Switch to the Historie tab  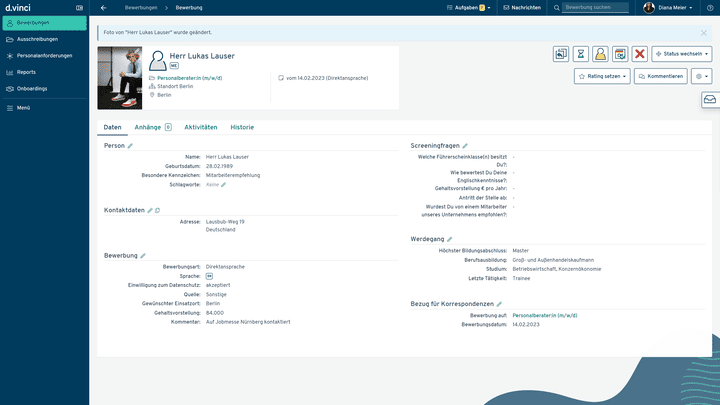click(242, 127)
